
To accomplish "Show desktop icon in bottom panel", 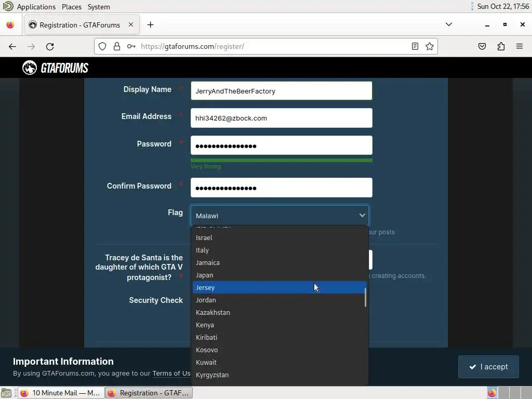I will 6,393.
